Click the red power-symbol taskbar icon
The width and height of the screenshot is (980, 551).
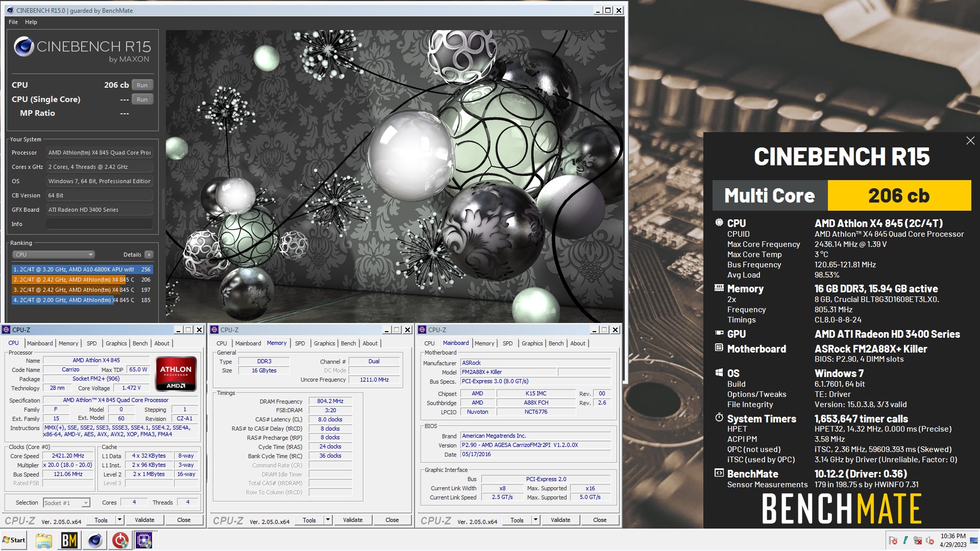pos(120,540)
